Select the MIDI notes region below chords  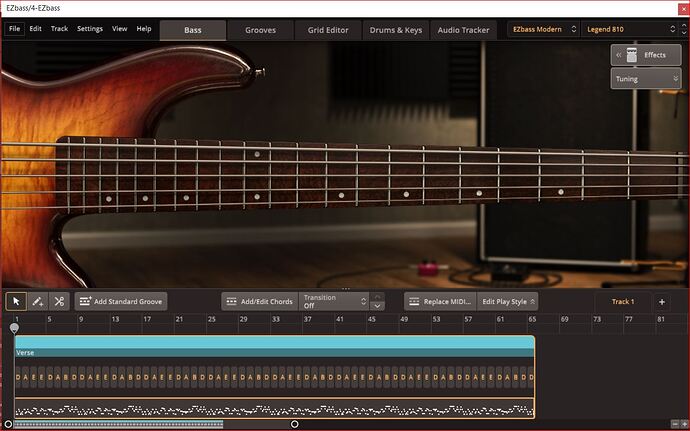(275, 409)
